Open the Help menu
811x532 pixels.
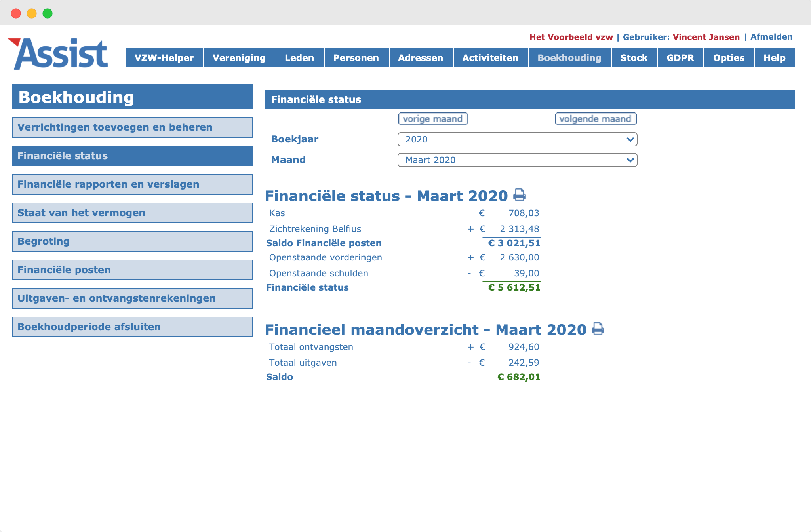coord(775,58)
